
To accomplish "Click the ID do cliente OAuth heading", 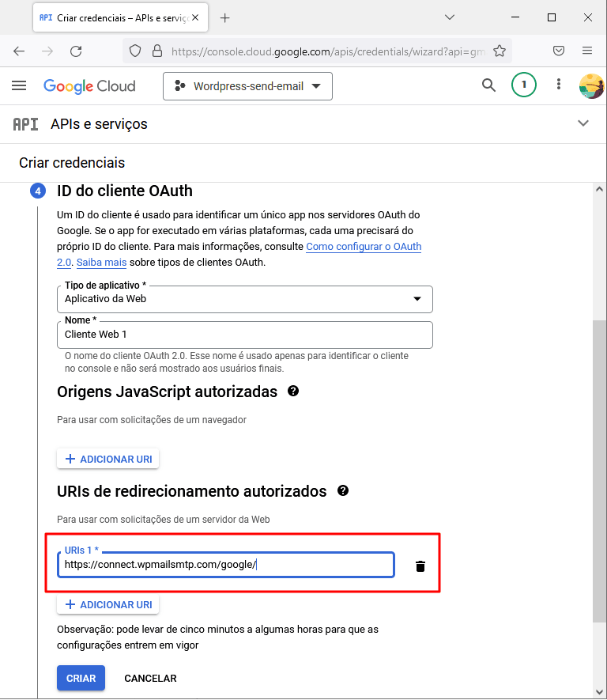I will 124,191.
